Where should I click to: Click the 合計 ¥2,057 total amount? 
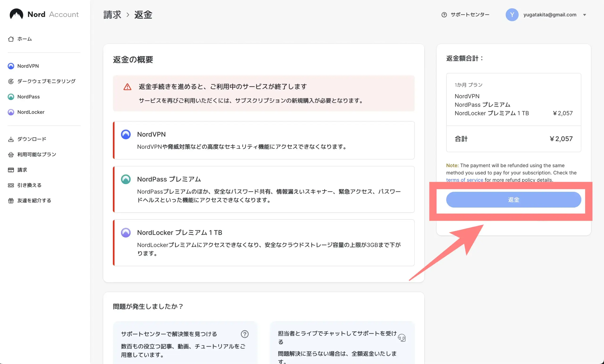pos(561,139)
